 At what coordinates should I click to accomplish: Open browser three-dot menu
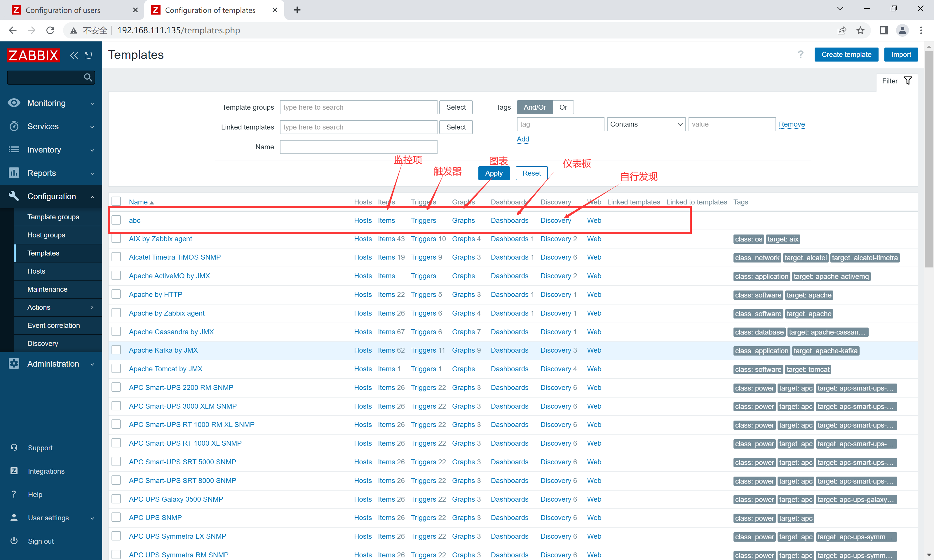921,30
